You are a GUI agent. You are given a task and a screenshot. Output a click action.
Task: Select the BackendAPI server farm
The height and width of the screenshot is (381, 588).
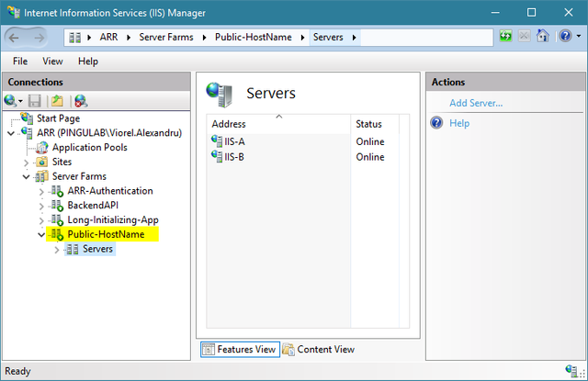pyautogui.click(x=93, y=206)
